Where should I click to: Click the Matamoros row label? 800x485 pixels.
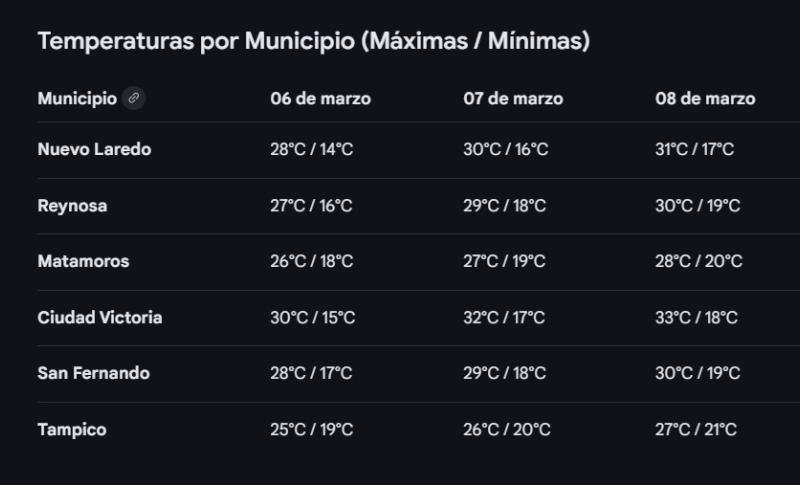click(x=83, y=262)
